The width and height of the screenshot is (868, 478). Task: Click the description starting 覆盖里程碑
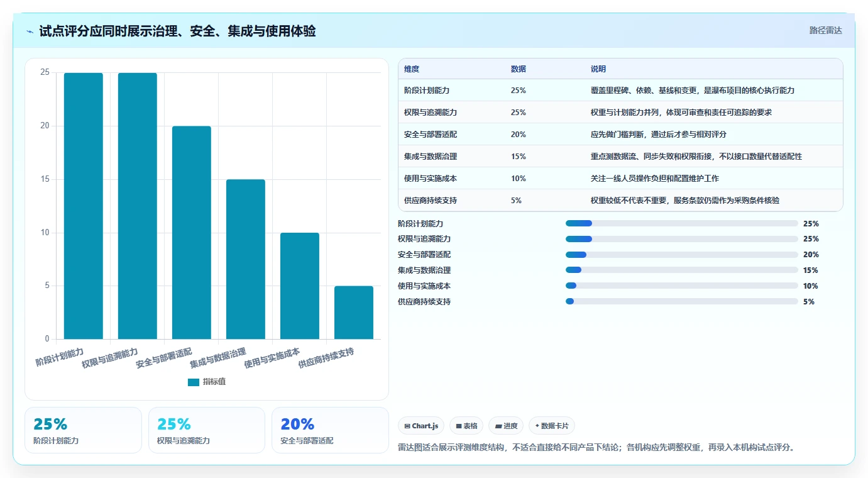[693, 91]
